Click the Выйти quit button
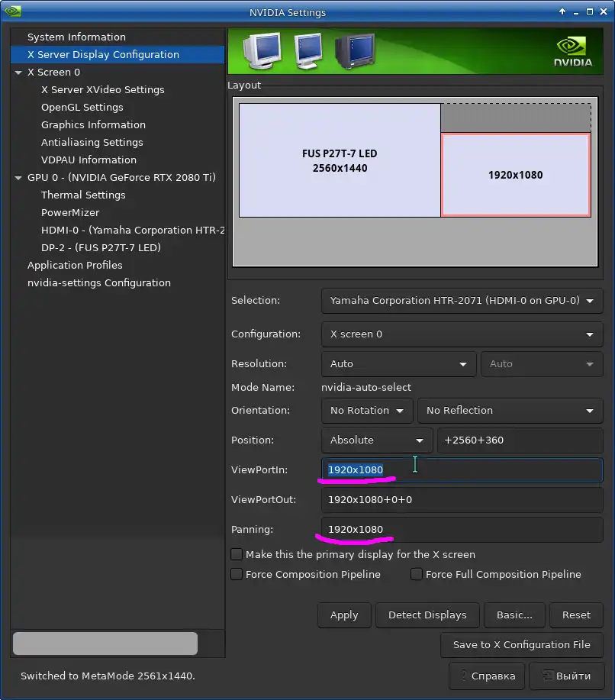Image resolution: width=615 pixels, height=700 pixels. pos(567,676)
